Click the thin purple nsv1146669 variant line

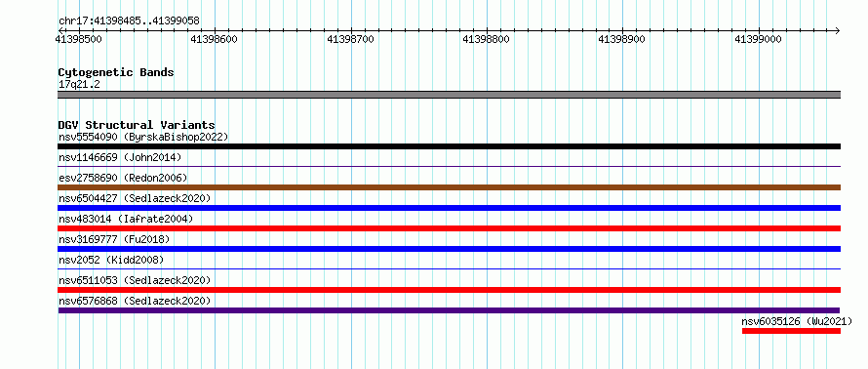point(449,166)
